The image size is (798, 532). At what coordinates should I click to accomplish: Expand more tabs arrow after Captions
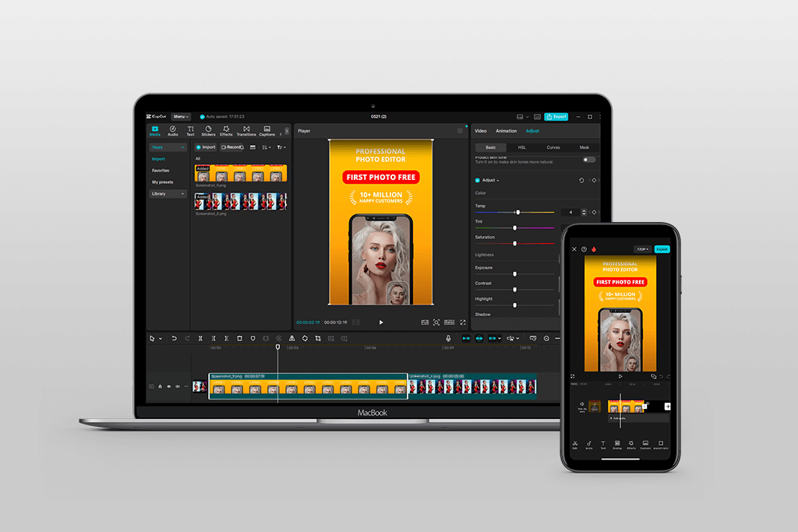coord(287,131)
